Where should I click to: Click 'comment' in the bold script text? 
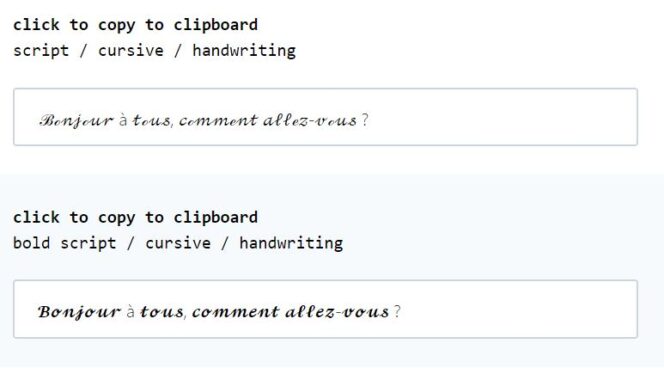235,313
